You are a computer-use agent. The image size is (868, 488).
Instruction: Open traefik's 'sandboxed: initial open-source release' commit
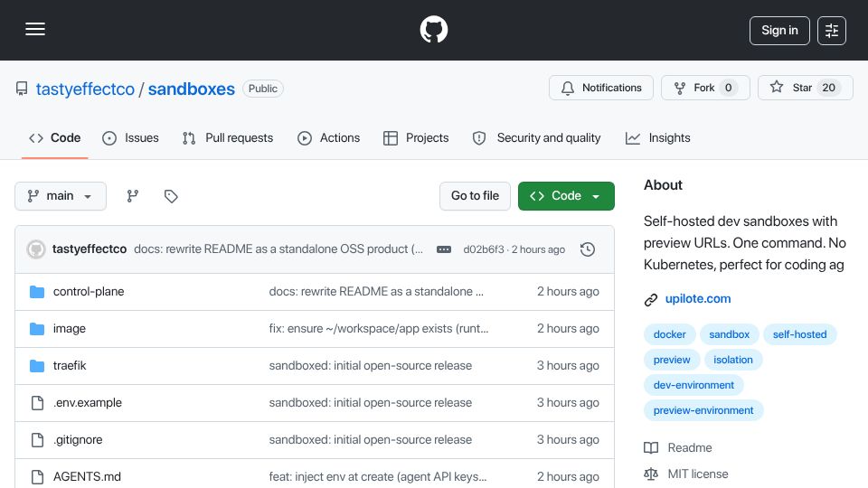click(371, 366)
